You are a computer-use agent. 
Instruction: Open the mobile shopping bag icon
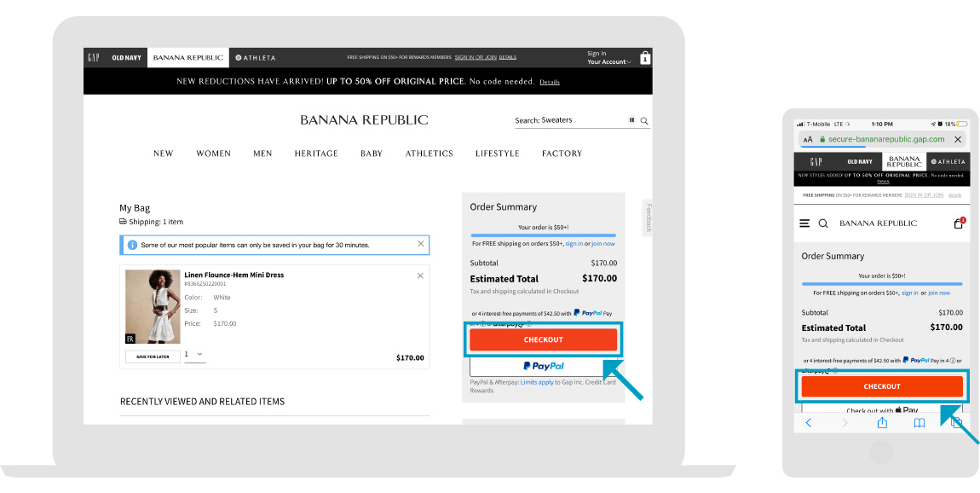(959, 223)
